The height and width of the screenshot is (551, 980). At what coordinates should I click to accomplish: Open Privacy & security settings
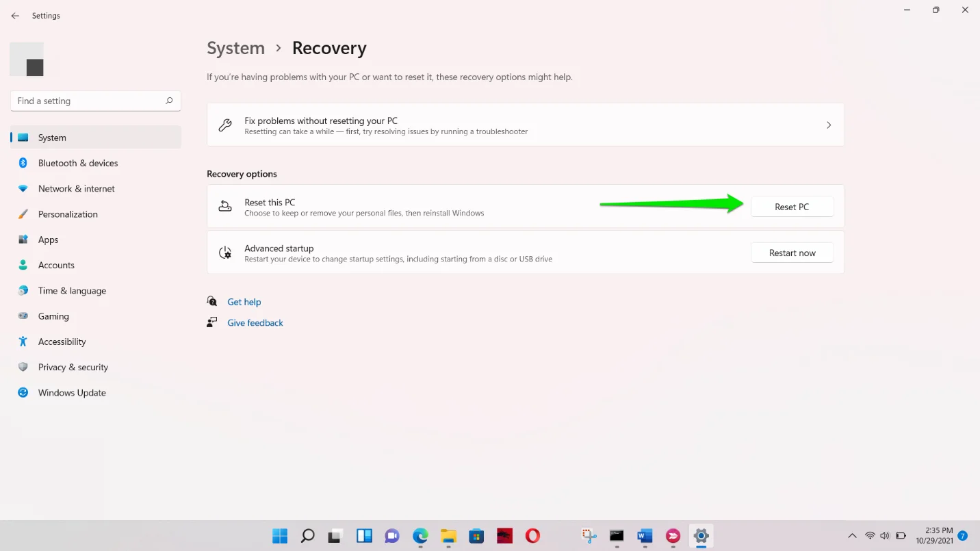(x=96, y=367)
